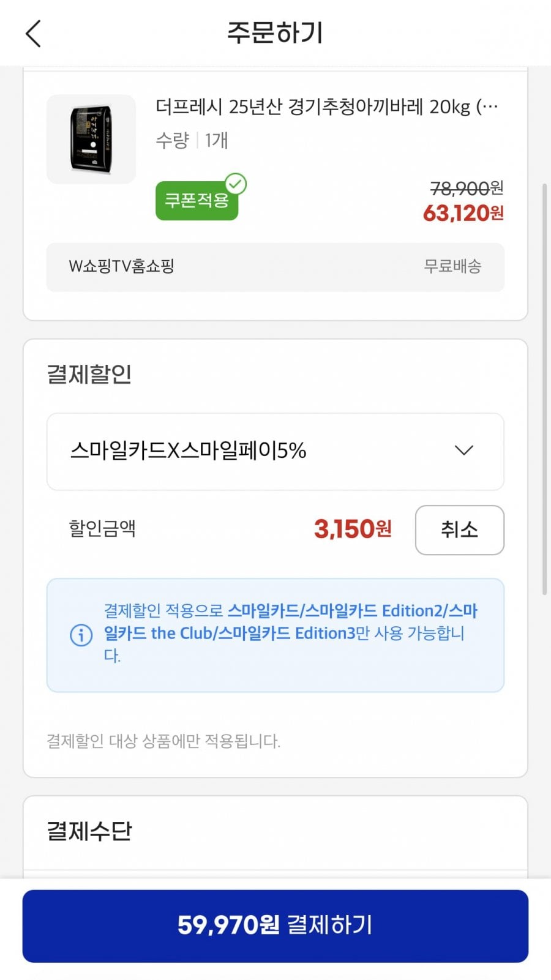Click the 결제수단 section heading
This screenshot has width=551, height=980.
click(89, 831)
